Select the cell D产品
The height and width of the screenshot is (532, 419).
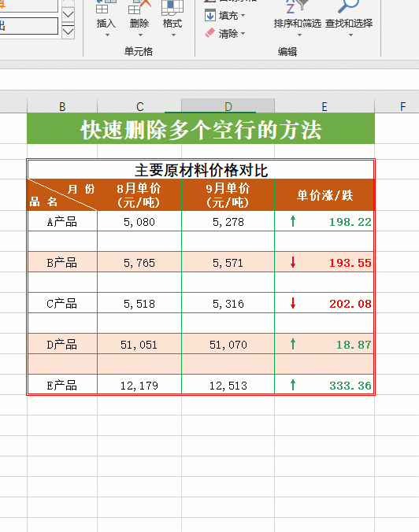tap(62, 345)
